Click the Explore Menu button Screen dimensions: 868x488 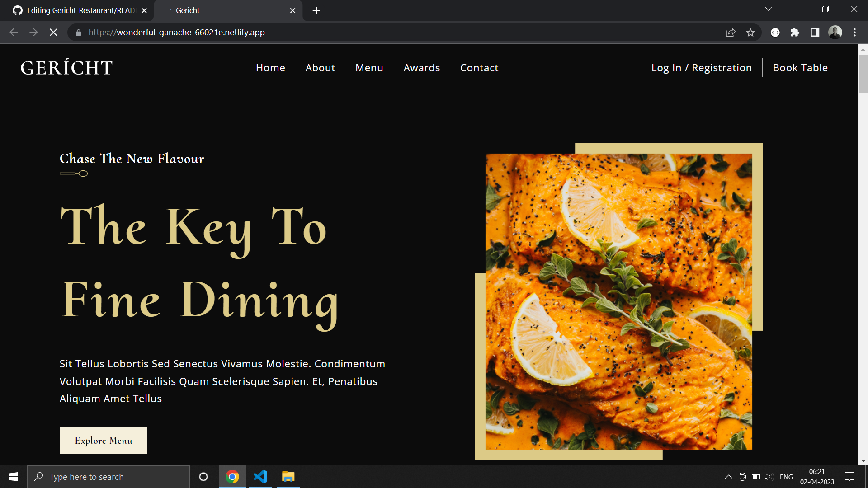pyautogui.click(x=104, y=440)
